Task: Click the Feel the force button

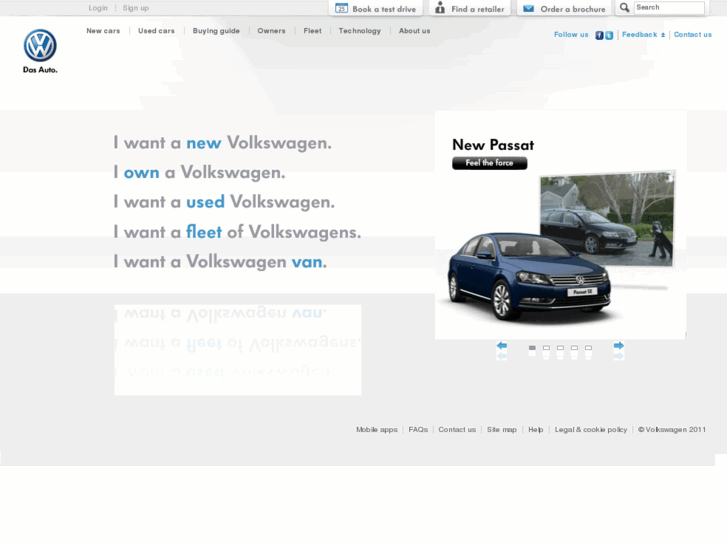Action: tap(489, 163)
